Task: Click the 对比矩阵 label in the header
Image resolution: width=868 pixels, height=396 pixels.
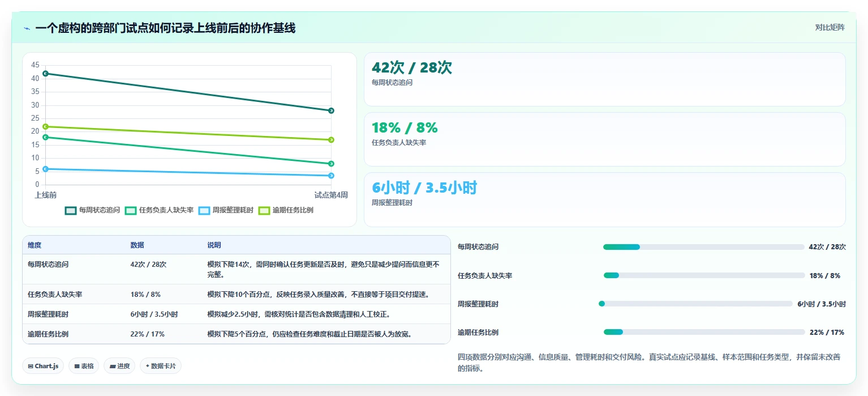Action: tap(830, 28)
